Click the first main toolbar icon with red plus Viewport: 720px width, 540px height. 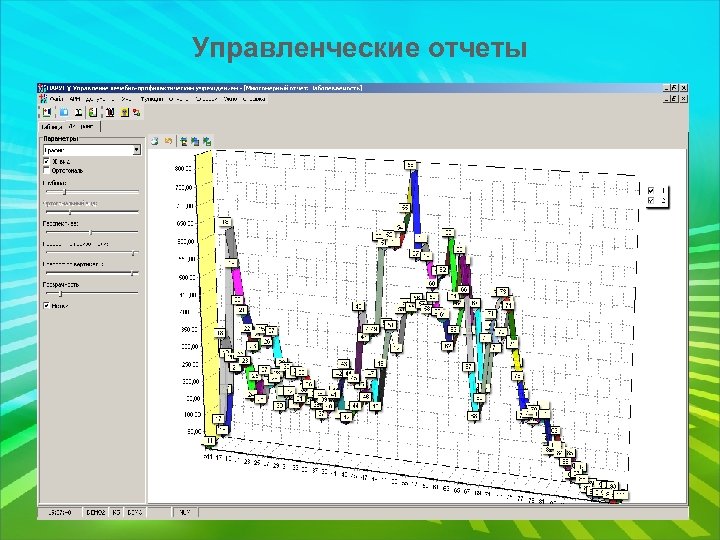pos(46,112)
